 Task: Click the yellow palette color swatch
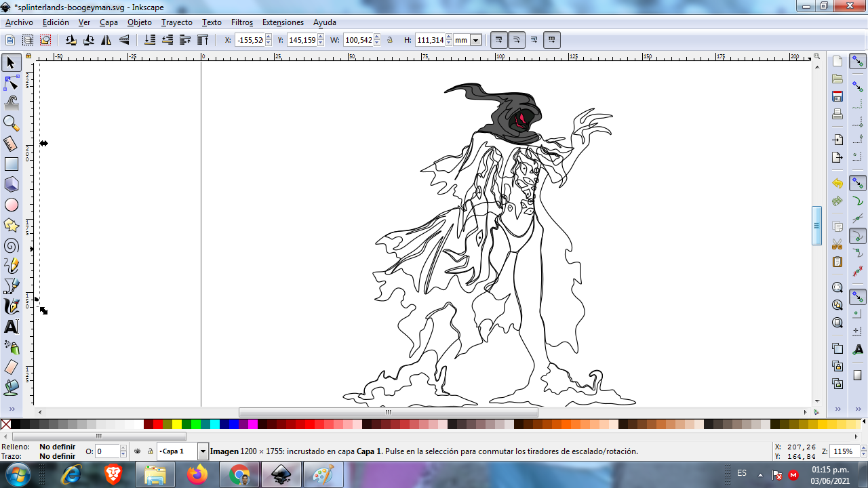(177, 424)
